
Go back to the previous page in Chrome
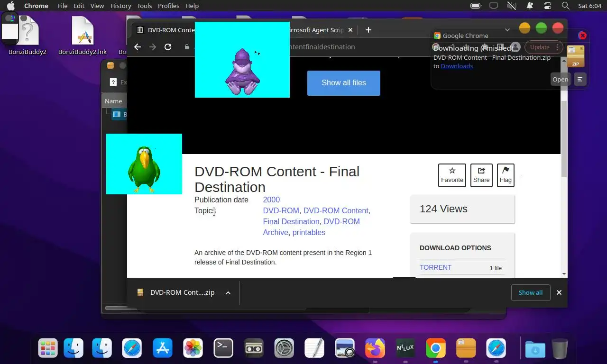tap(138, 47)
